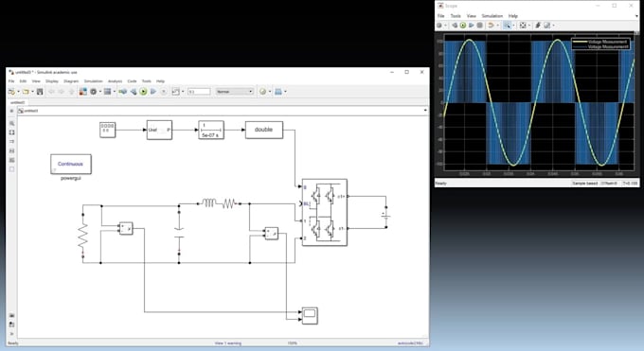Open Simulink Code menu
This screenshot has width=644, height=351.
(132, 81)
